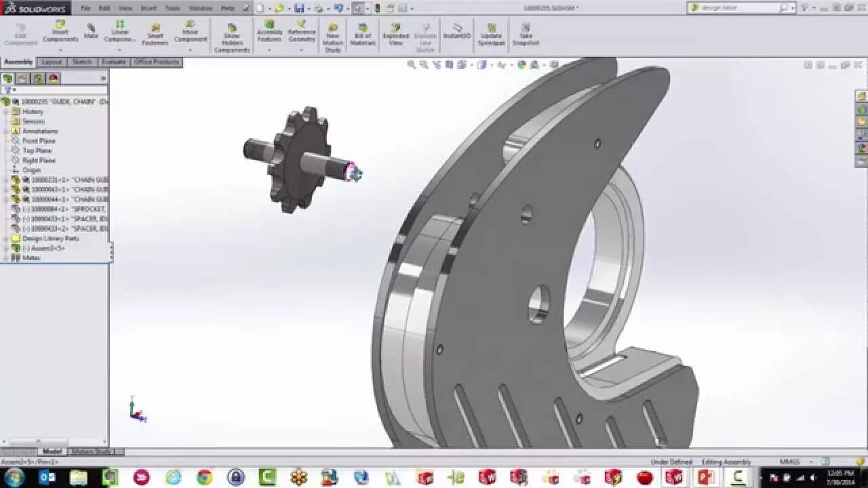
Task: Open the File menu
Action: coord(86,8)
